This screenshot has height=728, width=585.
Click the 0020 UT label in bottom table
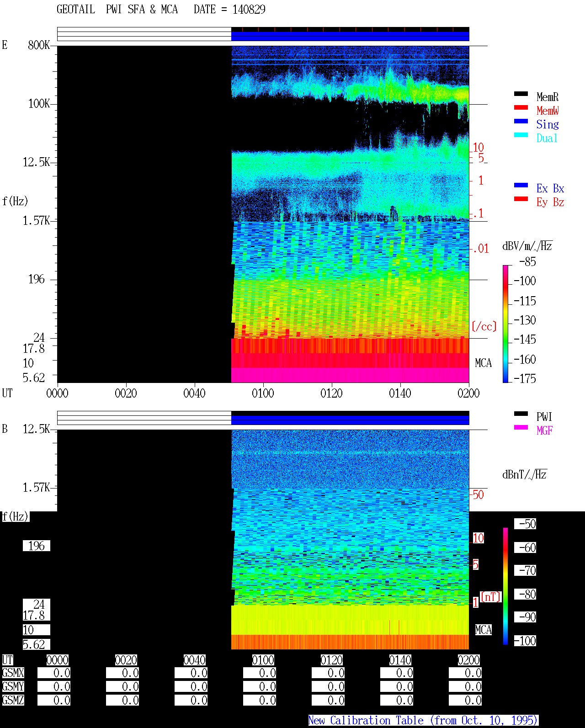[x=126, y=660]
